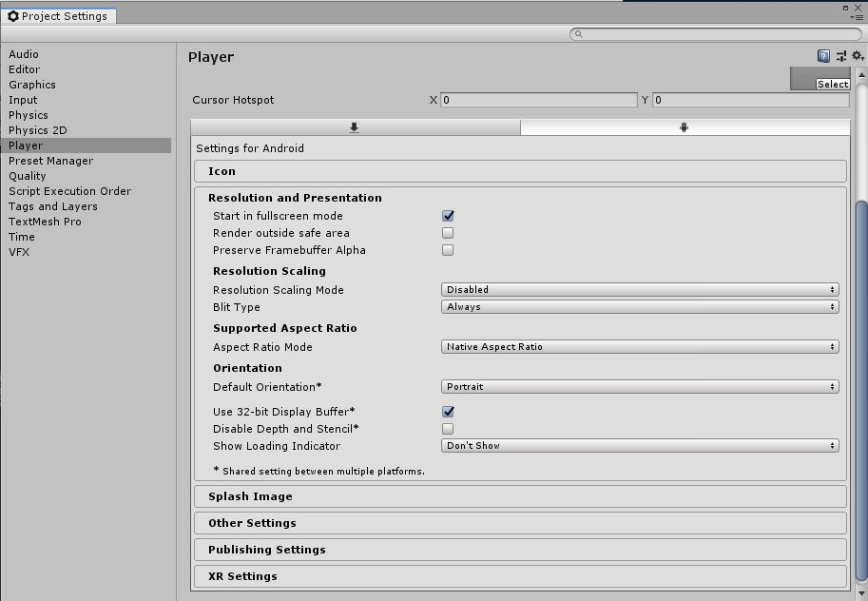Image resolution: width=868 pixels, height=601 pixels.
Task: Click the Cursor Hotspot X input field
Action: 537,99
